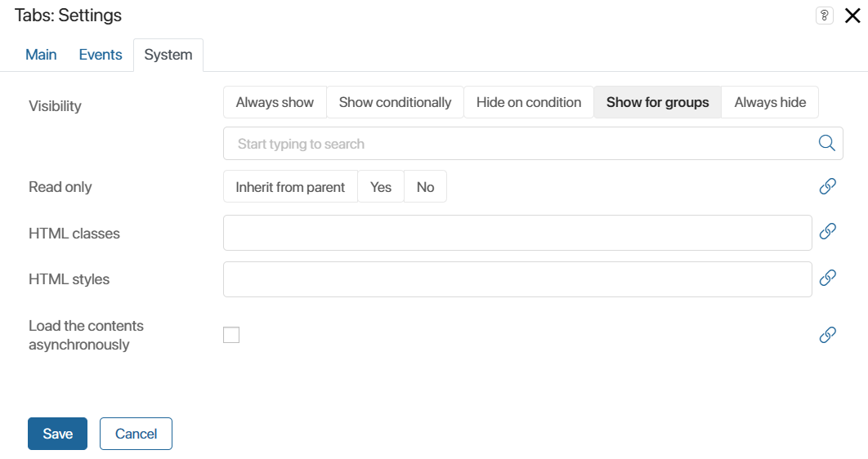Click the link icon beside HTML classes

coord(828,231)
